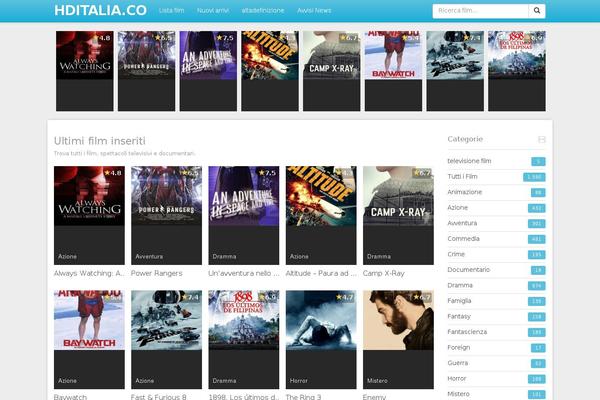Click the Dramma tag on Camp X-Ray poster

pos(379,256)
